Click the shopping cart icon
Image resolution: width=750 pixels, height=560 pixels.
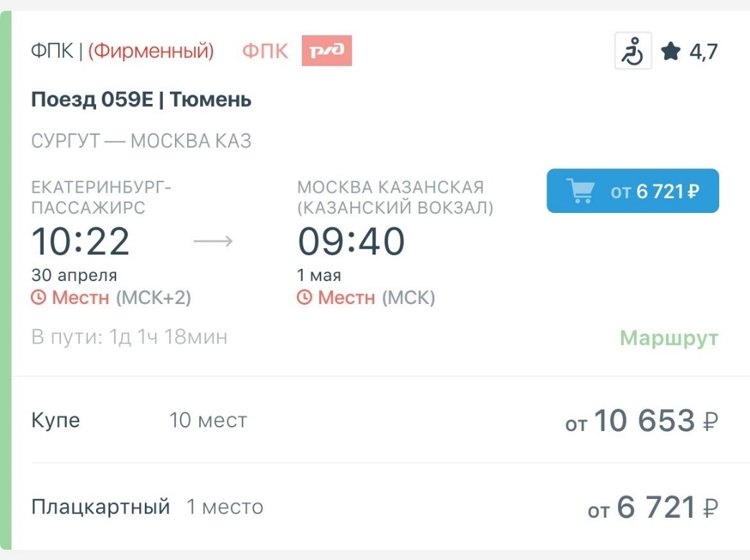[580, 191]
